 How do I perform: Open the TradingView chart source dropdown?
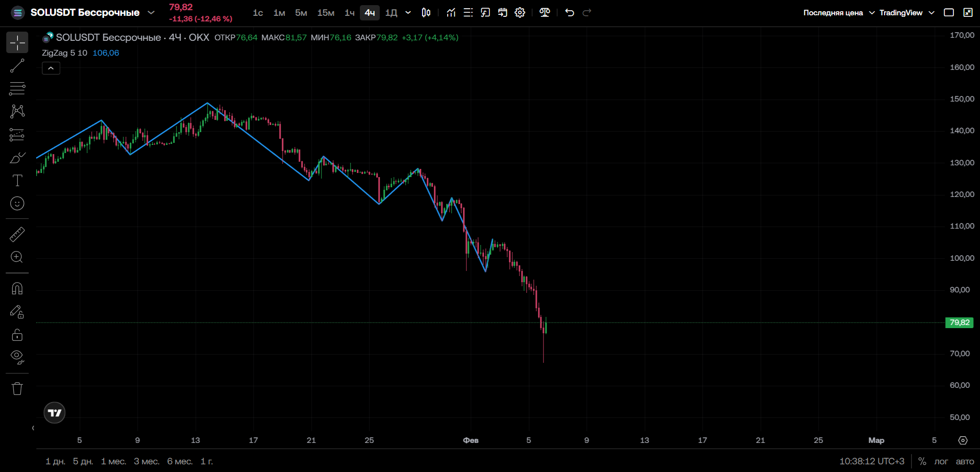[x=907, y=13]
